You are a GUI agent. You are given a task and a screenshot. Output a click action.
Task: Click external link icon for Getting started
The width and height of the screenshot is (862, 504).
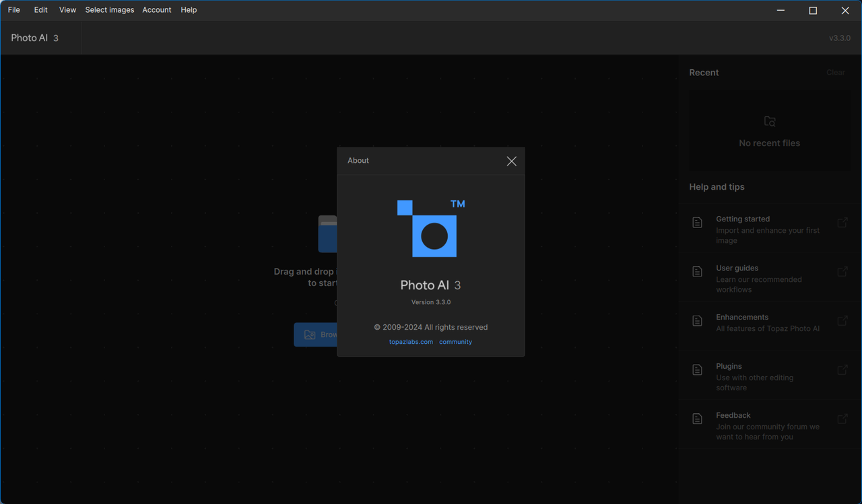tap(842, 222)
